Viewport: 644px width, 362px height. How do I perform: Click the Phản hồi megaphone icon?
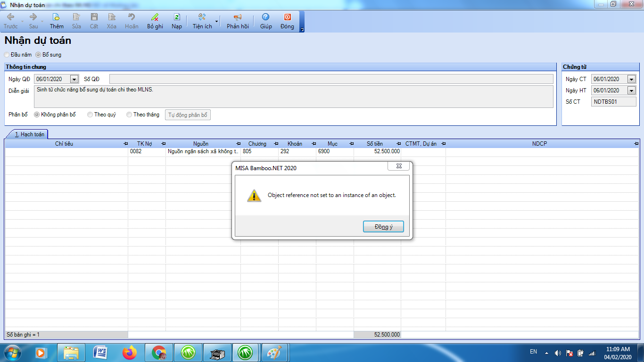pos(238,17)
